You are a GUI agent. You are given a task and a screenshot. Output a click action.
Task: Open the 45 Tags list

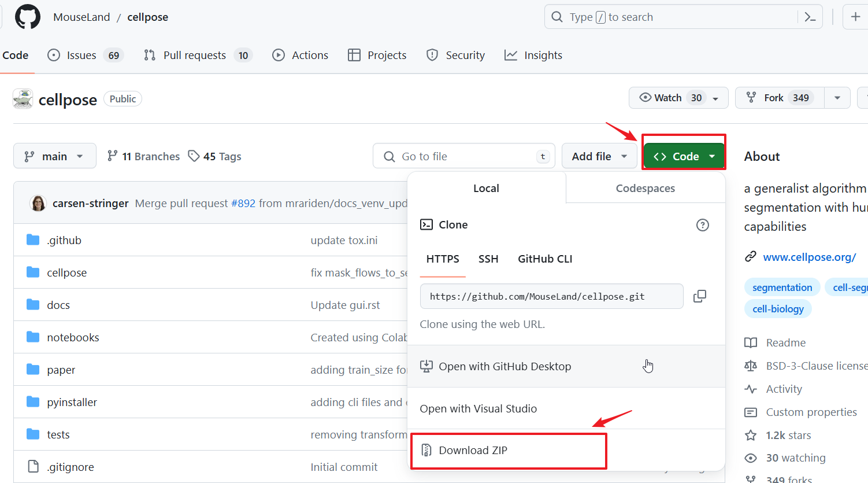(215, 156)
